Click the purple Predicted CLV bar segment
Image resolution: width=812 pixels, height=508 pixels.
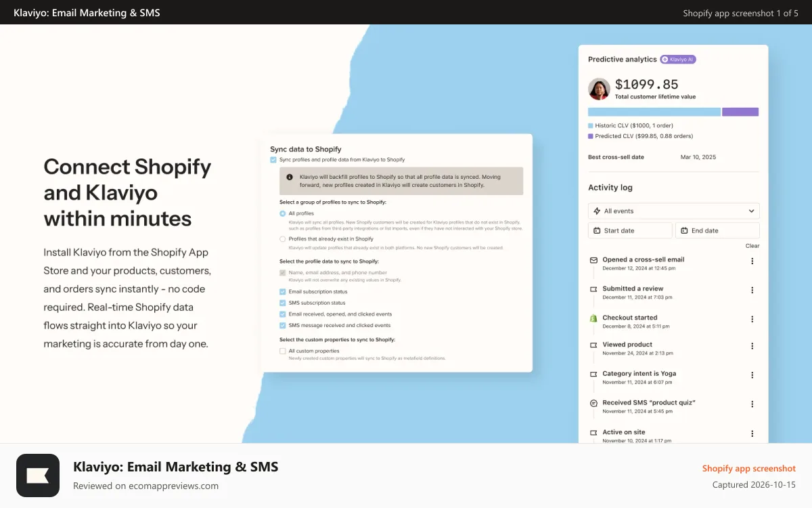coord(740,112)
